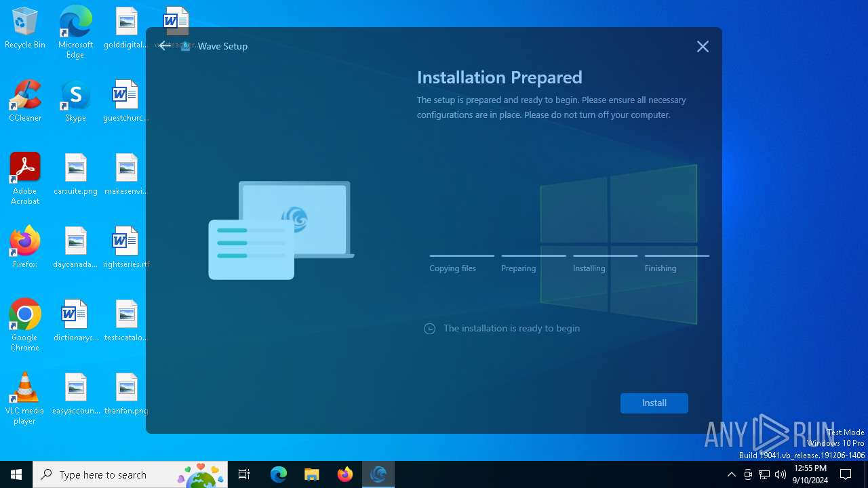Select the Skype desktop shortcut

click(x=75, y=101)
